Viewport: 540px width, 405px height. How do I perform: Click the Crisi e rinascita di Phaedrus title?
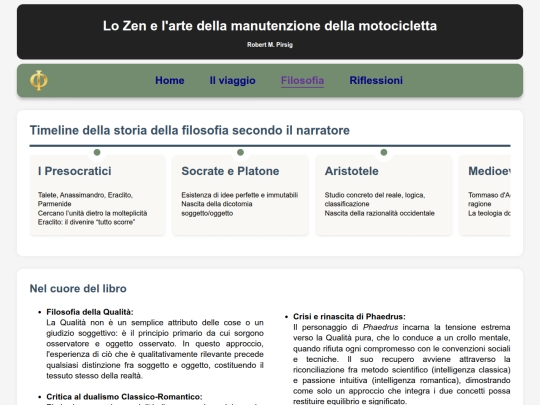[x=349, y=316]
